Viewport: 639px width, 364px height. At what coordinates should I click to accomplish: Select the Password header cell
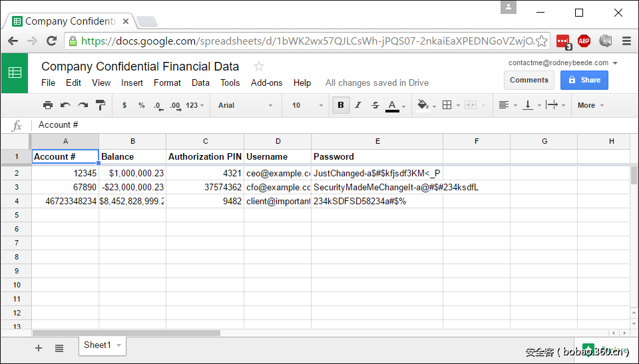coord(376,157)
